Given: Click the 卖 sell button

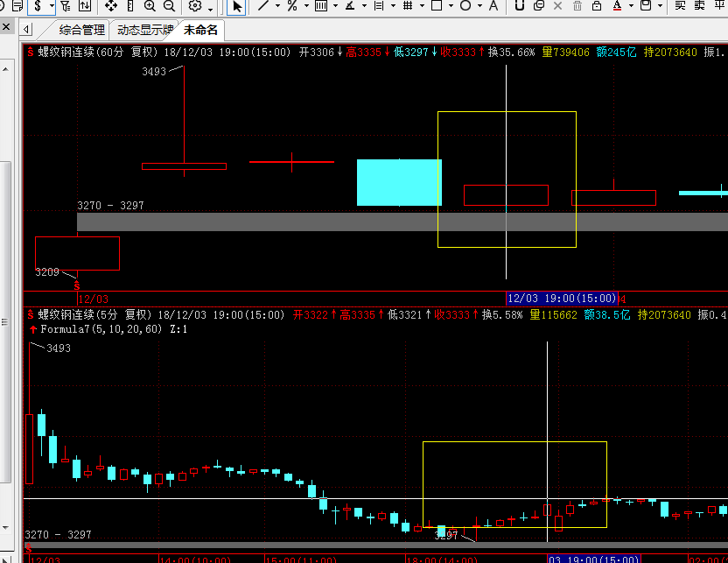Looking at the screenshot, I should coord(699,5).
